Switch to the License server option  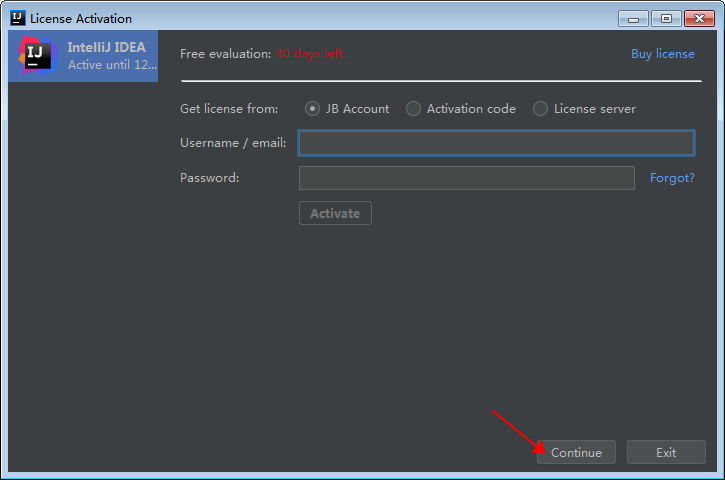click(x=541, y=109)
